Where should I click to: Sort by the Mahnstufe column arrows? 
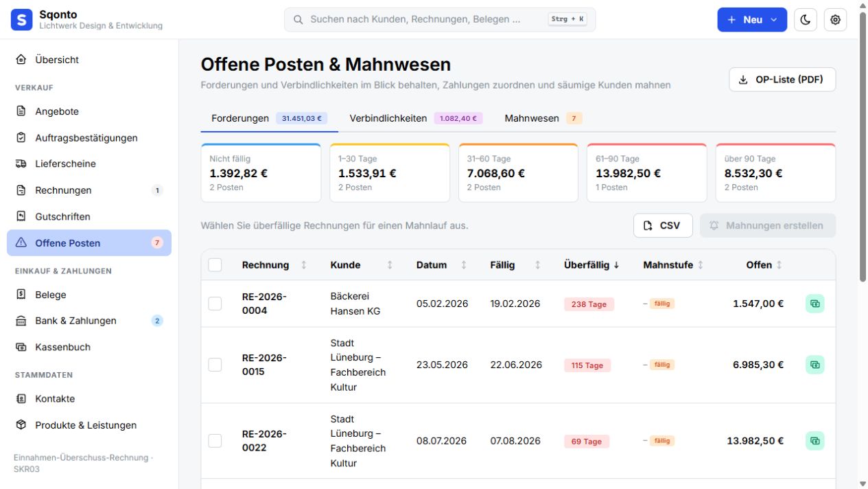pyautogui.click(x=701, y=265)
